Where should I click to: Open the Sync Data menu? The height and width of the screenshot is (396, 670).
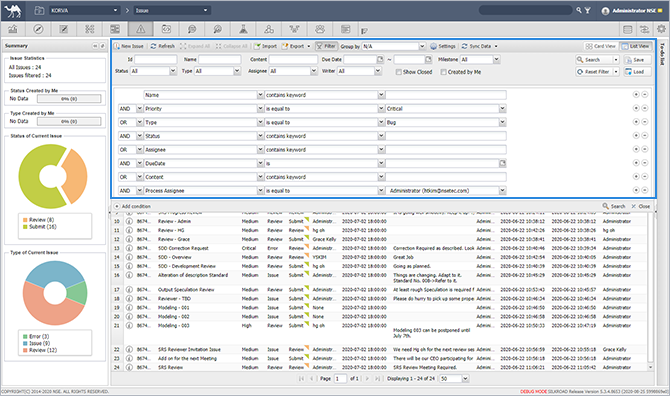479,46
